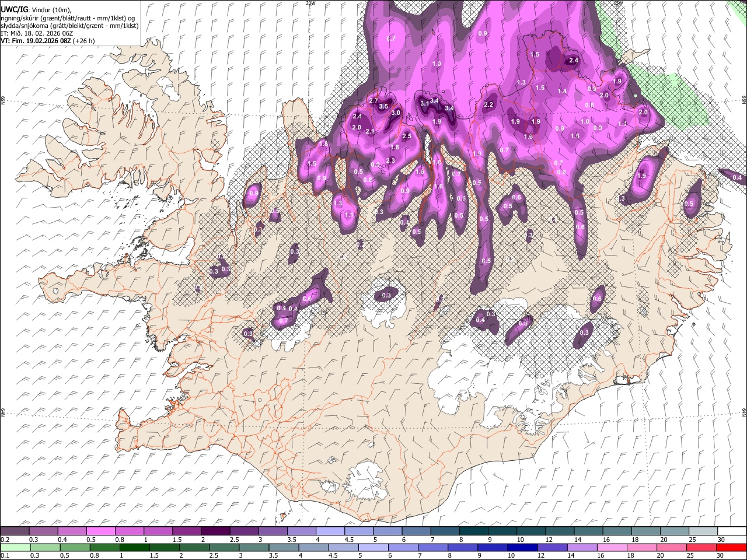
Task: Click the 2.1 snowfall value label
Action: coord(369,132)
